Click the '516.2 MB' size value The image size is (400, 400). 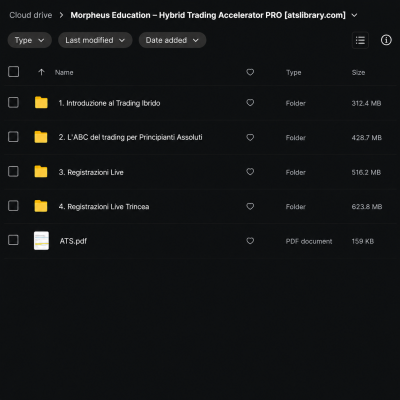tap(366, 172)
